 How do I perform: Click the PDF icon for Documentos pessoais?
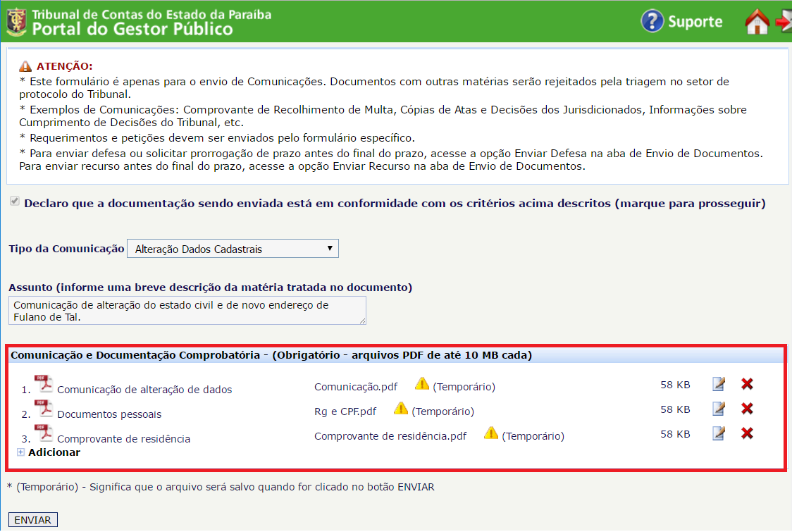[x=44, y=409]
